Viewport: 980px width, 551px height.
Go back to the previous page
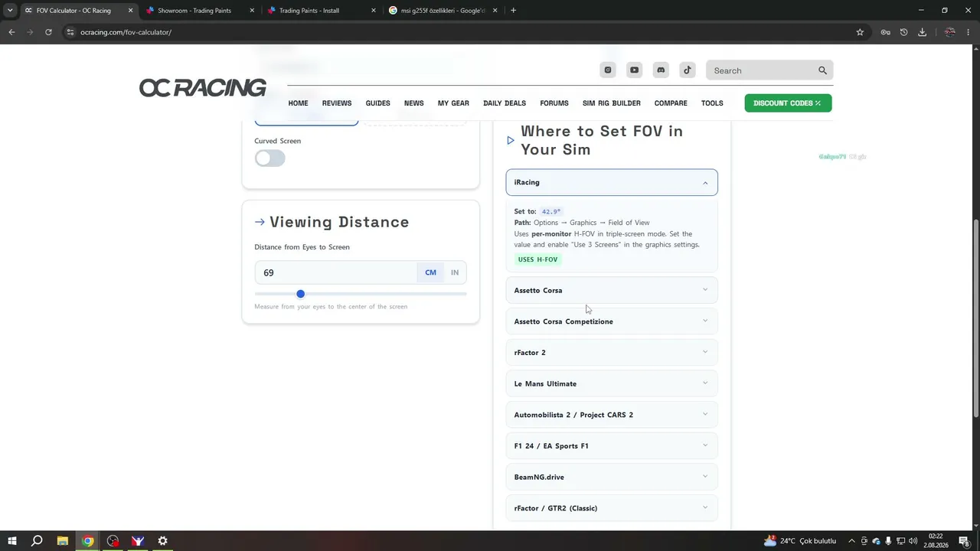tap(11, 32)
